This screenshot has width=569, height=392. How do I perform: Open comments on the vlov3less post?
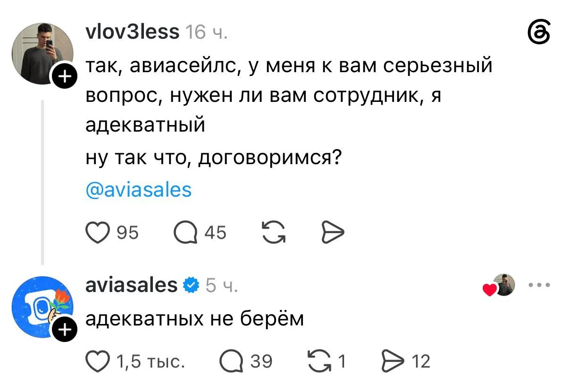pyautogui.click(x=184, y=233)
